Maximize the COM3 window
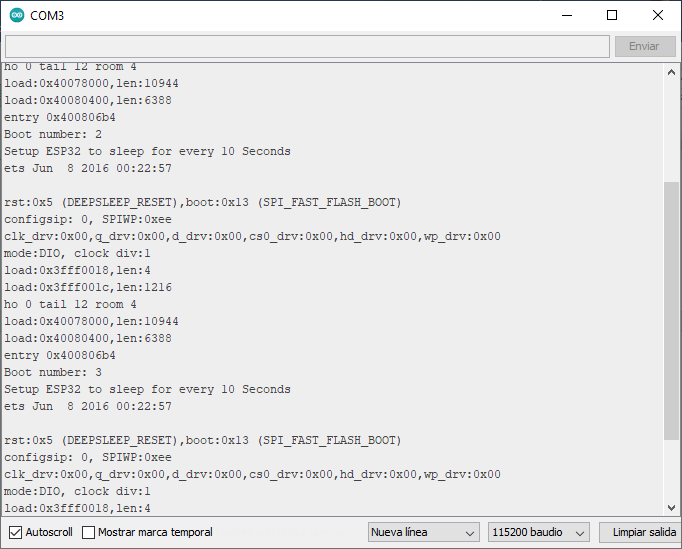The width and height of the screenshot is (682, 549). [612, 15]
